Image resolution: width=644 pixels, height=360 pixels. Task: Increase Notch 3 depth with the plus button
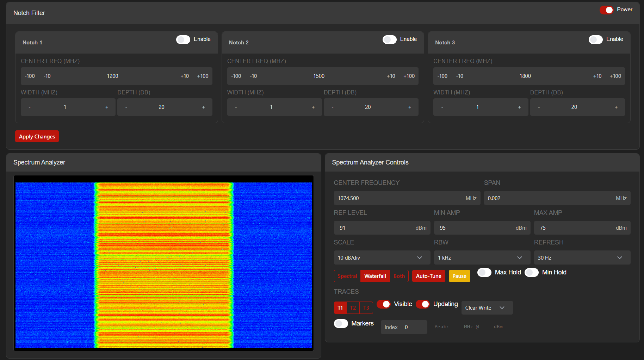point(616,107)
